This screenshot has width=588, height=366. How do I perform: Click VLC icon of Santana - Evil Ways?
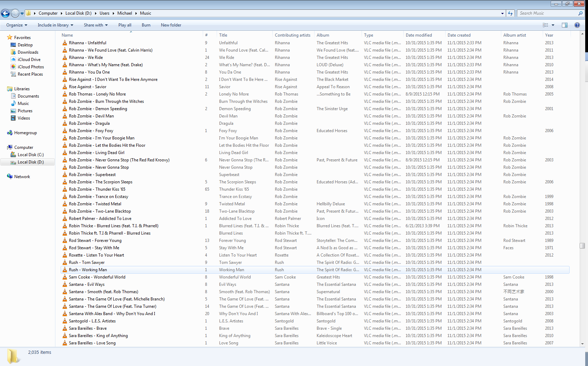[65, 284]
